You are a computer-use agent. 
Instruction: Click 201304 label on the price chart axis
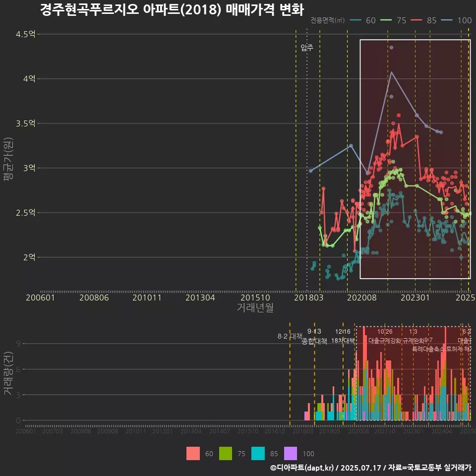pos(200,297)
